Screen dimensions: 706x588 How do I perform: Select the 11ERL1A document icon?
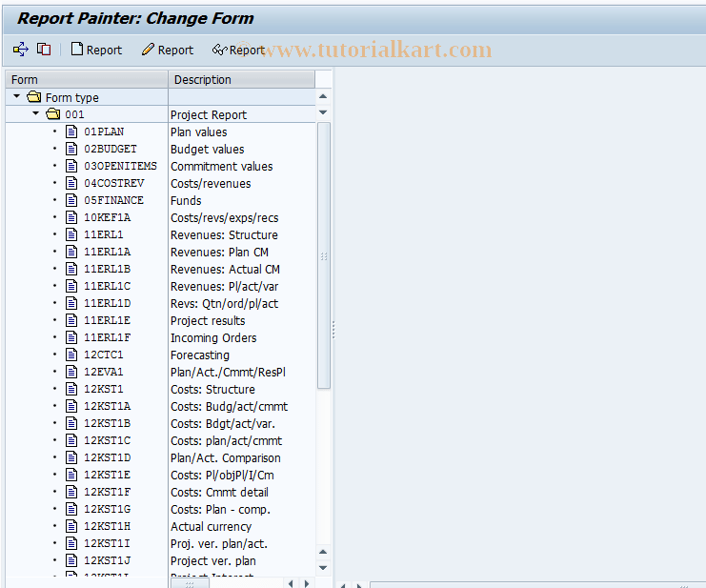coord(71,252)
